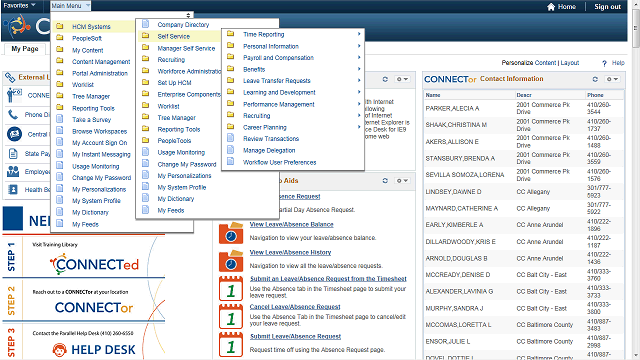The image size is (640, 360).
Task: Open the Help question mark icon
Action: pos(604,63)
